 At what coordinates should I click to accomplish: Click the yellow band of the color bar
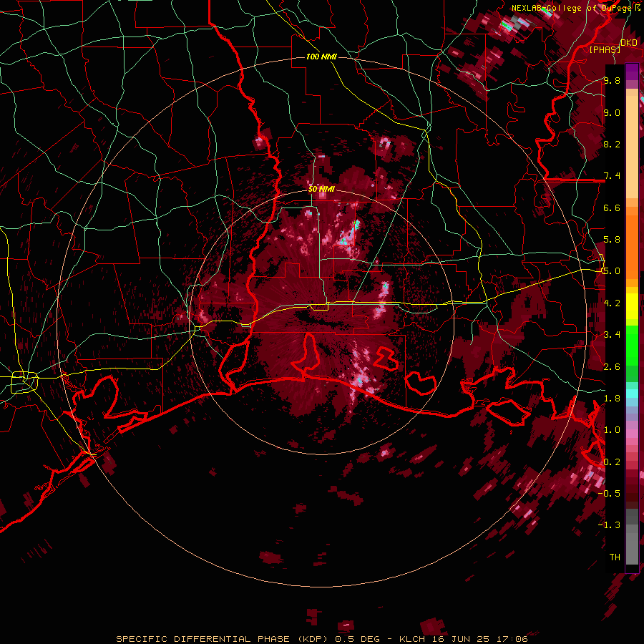pyautogui.click(x=632, y=306)
